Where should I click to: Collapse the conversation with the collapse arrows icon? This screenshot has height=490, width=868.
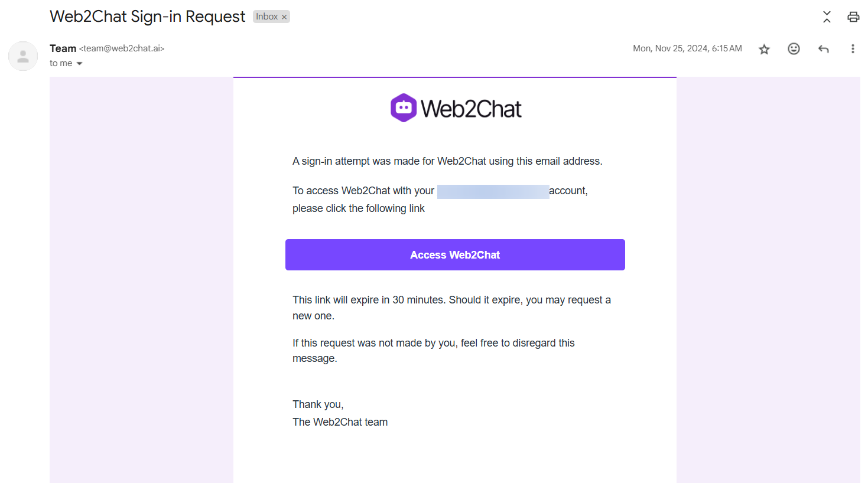click(827, 17)
